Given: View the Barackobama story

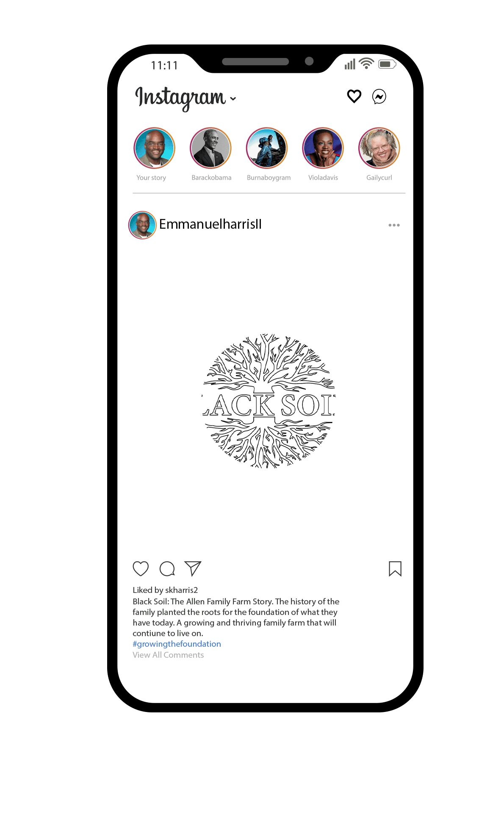Looking at the screenshot, I should pos(210,148).
